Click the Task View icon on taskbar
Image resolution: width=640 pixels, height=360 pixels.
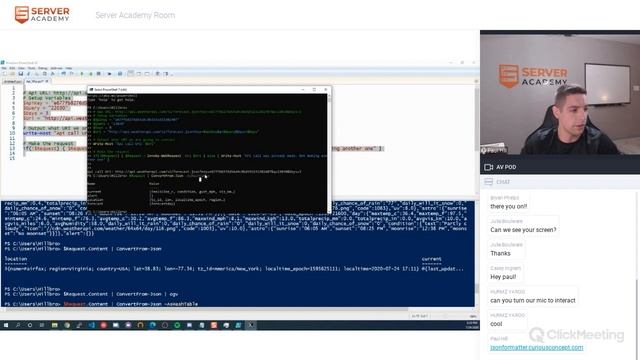pos(42,325)
